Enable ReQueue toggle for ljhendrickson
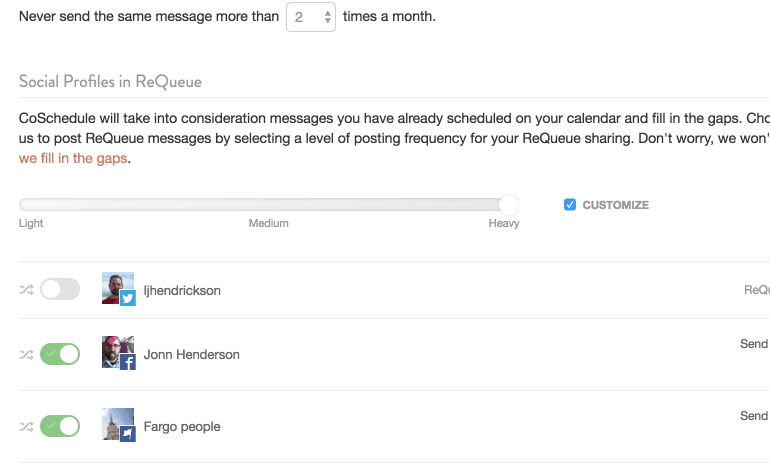 60,290
